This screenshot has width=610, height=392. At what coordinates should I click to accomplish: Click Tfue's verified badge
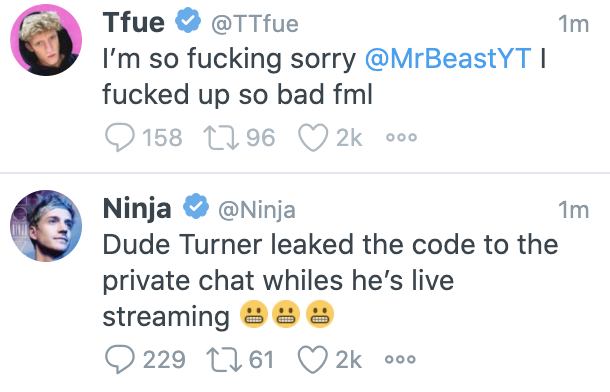click(188, 20)
